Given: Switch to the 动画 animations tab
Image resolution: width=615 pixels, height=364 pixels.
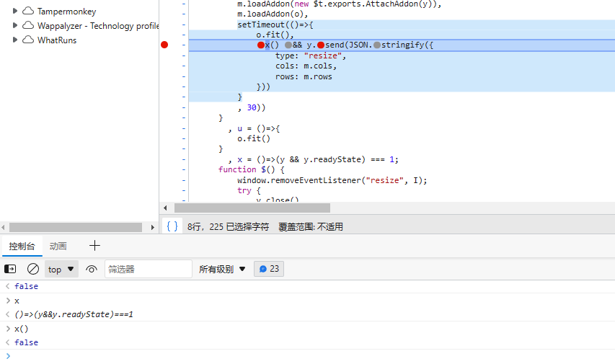Looking at the screenshot, I should point(58,247).
